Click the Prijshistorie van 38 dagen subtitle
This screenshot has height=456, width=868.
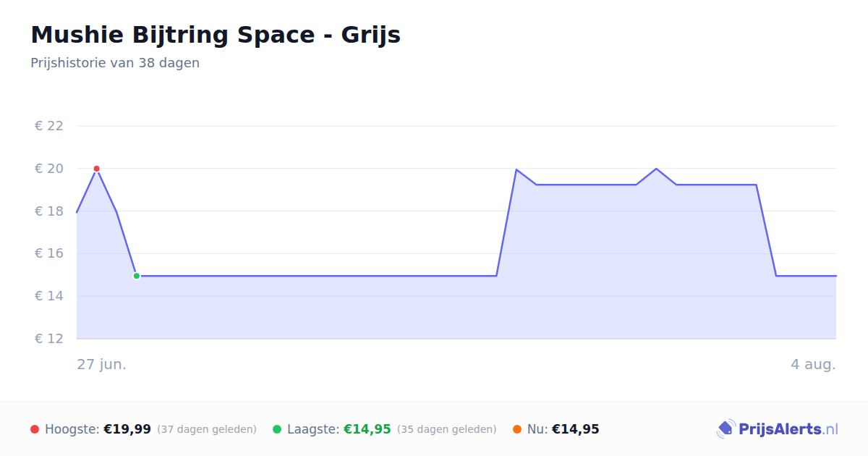[x=115, y=63]
